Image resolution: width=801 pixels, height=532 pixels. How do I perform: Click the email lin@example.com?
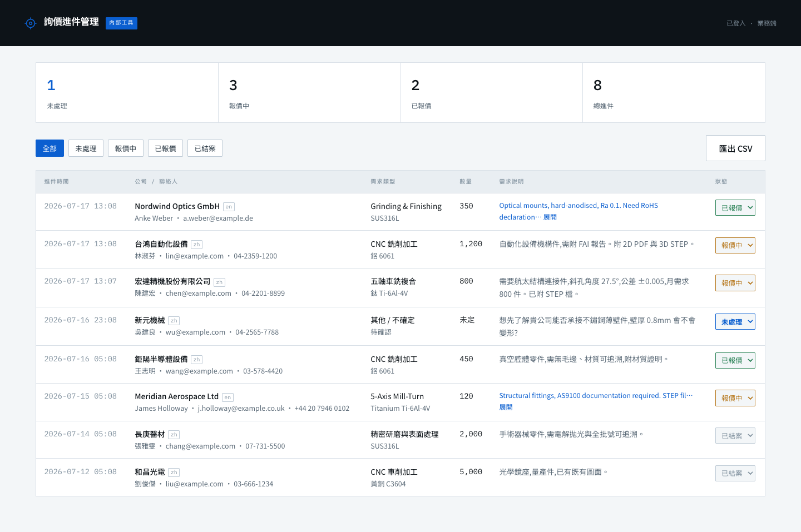(195, 256)
